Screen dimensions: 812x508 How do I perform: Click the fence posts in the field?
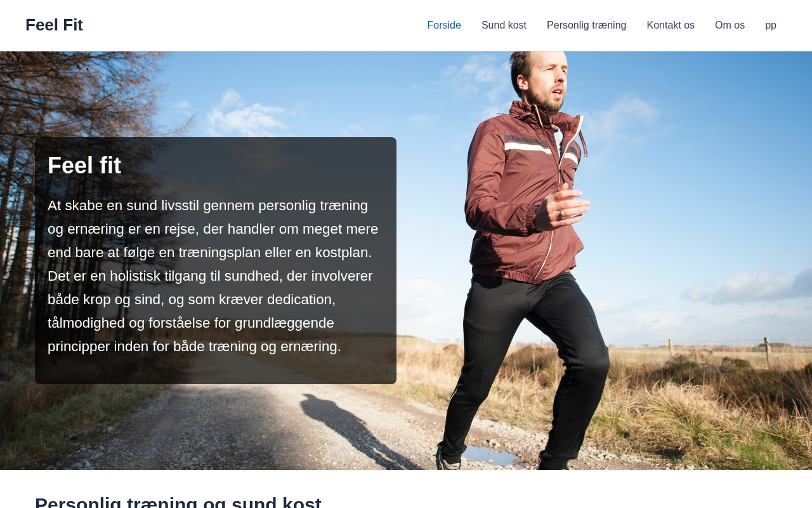point(717,349)
